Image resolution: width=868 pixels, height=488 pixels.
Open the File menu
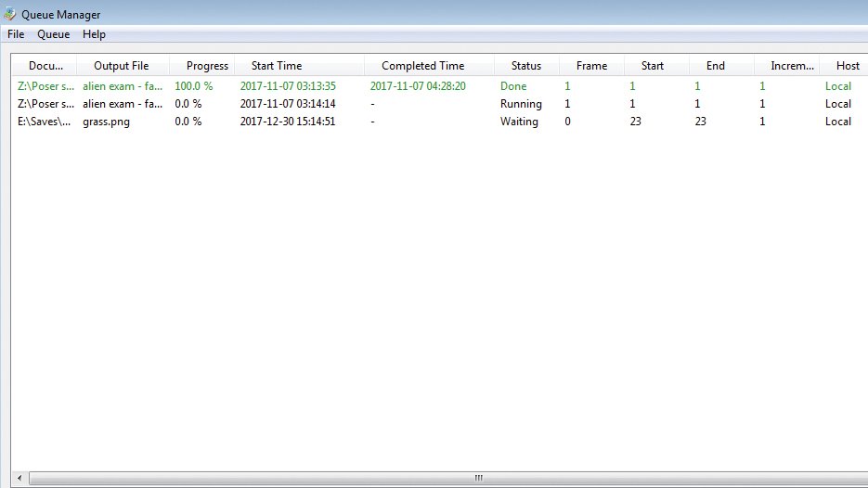[x=16, y=34]
